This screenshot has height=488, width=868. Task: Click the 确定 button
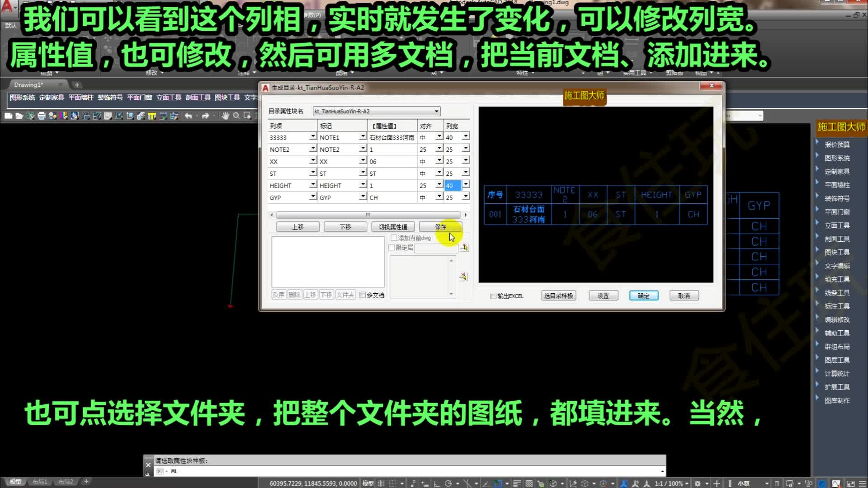[x=644, y=296]
